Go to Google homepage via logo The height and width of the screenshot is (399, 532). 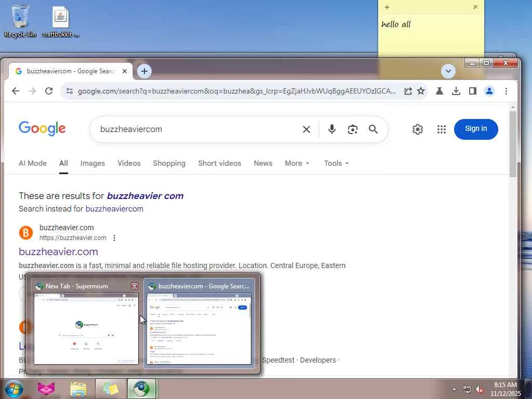[42, 129]
